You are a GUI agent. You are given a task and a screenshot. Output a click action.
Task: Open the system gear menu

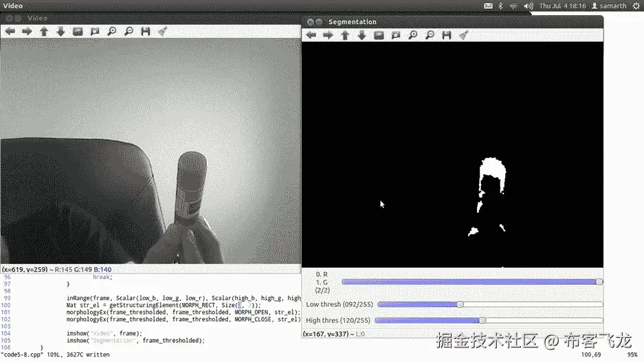click(x=636, y=5)
